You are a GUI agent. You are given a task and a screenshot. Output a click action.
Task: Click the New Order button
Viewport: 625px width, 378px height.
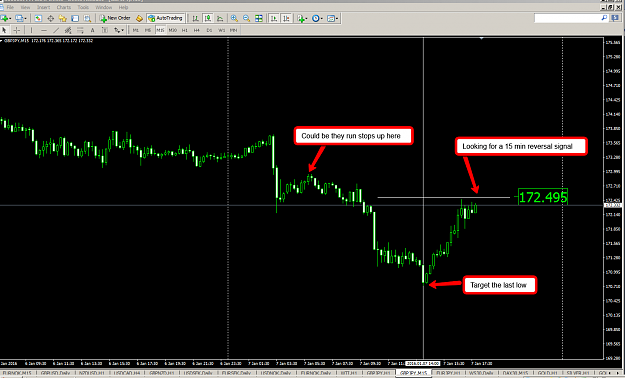[115, 18]
